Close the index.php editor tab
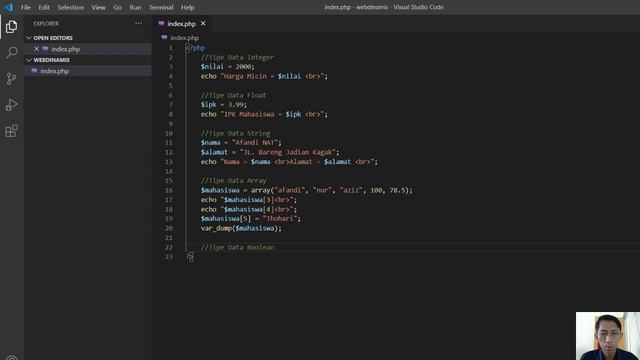The height and width of the screenshot is (360, 640). pos(203,24)
